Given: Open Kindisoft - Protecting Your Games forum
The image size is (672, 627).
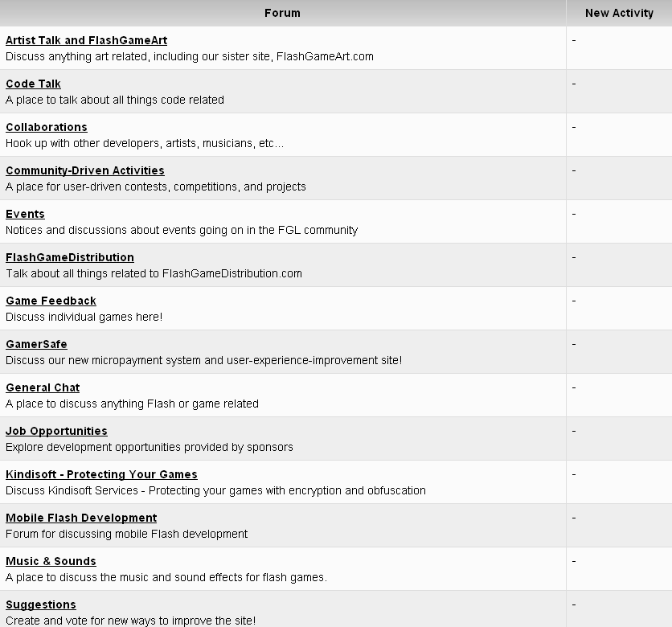Looking at the screenshot, I should pos(101,474).
